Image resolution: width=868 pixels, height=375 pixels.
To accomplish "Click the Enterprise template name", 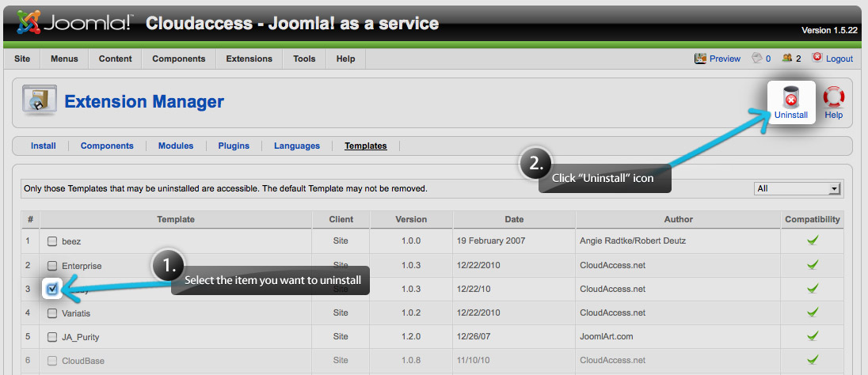I will point(82,266).
